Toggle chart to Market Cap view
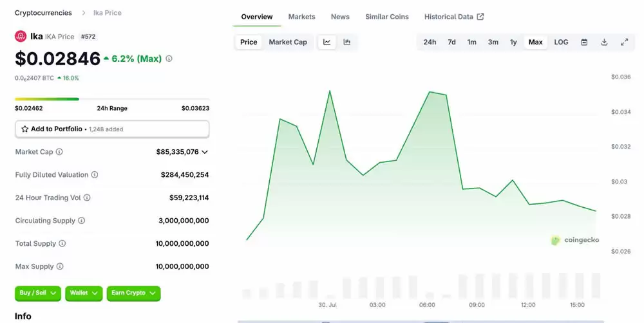The width and height of the screenshot is (644, 323). pos(287,42)
